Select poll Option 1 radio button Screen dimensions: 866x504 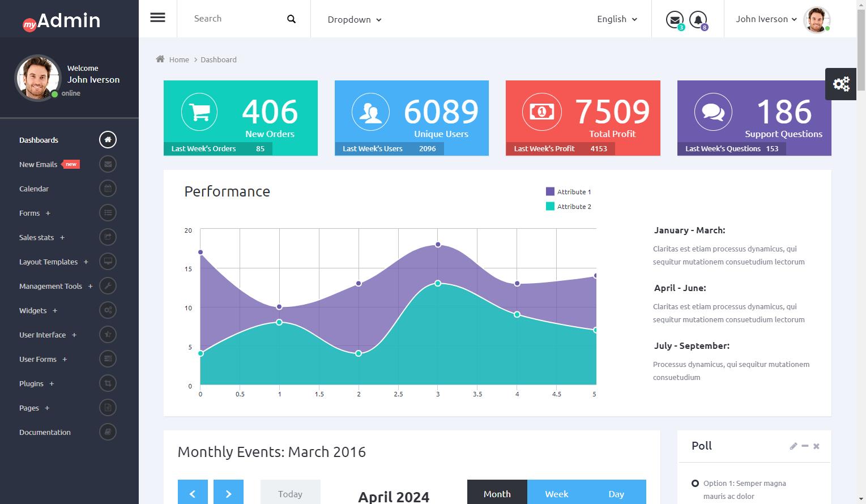click(x=695, y=483)
